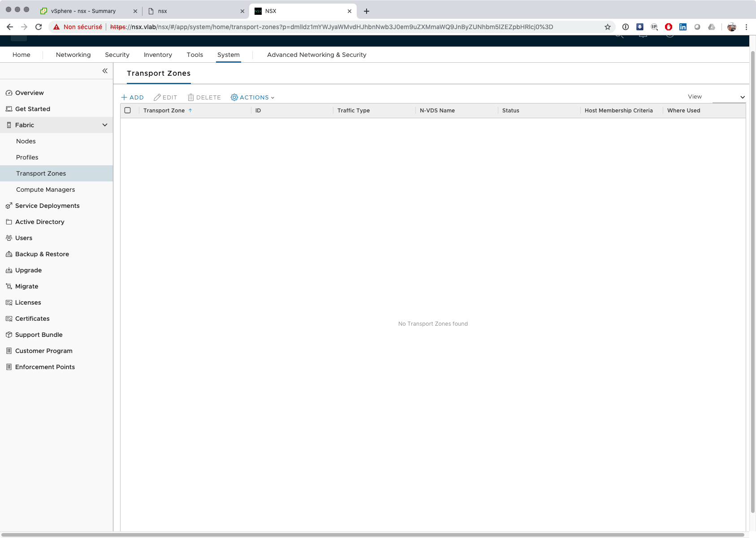
Task: Collapse the left sidebar with double-chevron
Action: click(105, 71)
